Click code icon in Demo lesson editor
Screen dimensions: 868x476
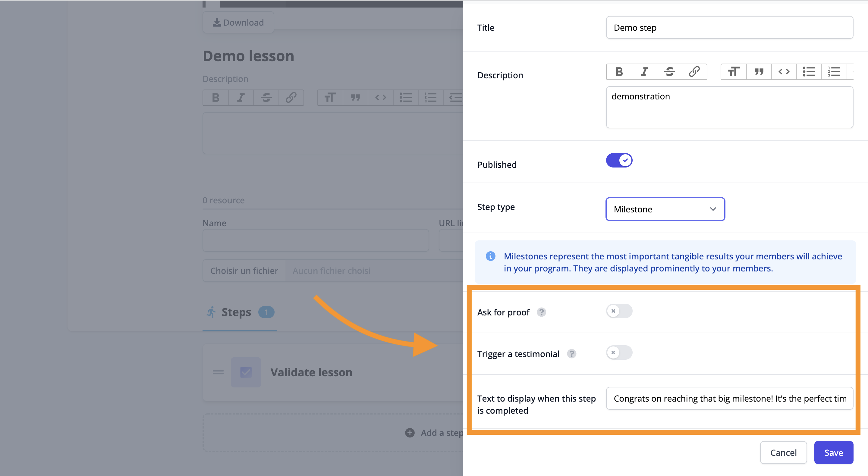pyautogui.click(x=380, y=98)
